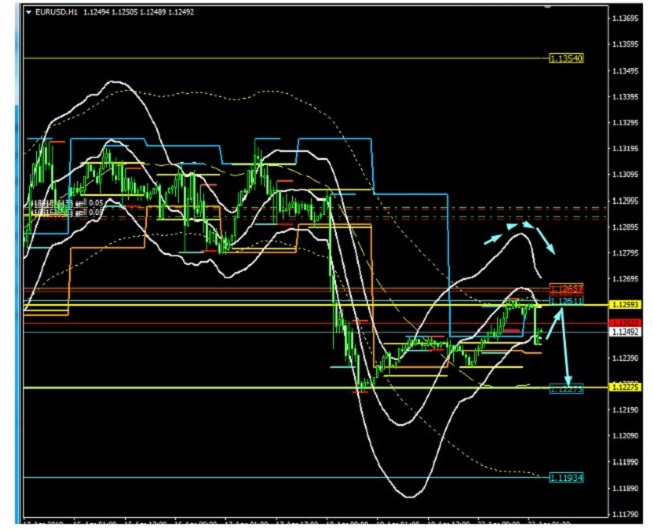Click 1.12390 on the price axis

tap(626, 358)
